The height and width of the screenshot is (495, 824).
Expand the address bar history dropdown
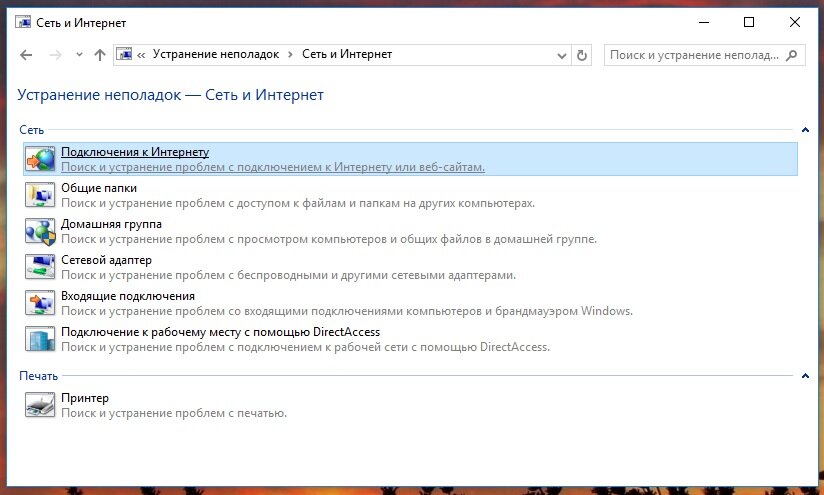562,55
